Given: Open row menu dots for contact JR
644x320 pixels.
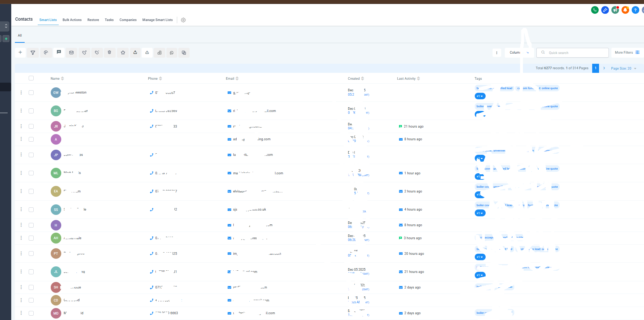Looking at the screenshot, I should [x=21, y=126].
